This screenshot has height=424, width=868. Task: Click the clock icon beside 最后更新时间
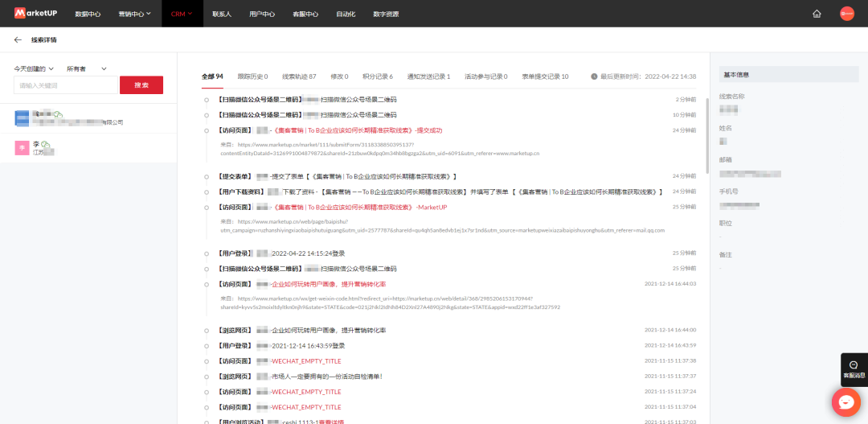[x=594, y=76]
